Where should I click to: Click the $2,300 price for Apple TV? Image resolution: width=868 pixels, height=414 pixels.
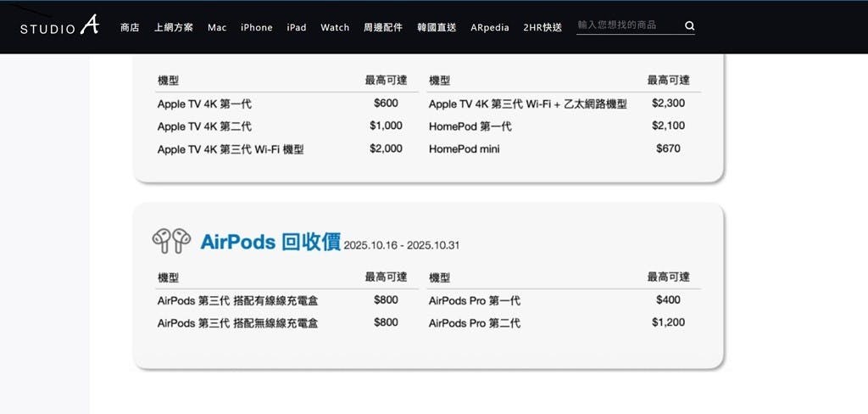pyautogui.click(x=668, y=103)
